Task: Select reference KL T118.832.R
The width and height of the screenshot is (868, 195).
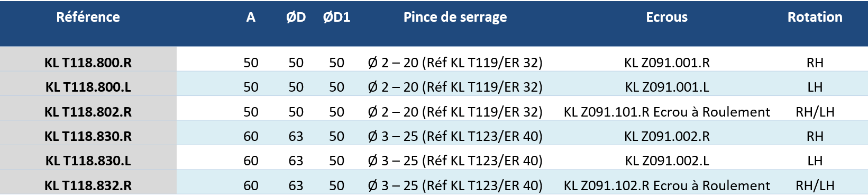Action: (x=88, y=185)
